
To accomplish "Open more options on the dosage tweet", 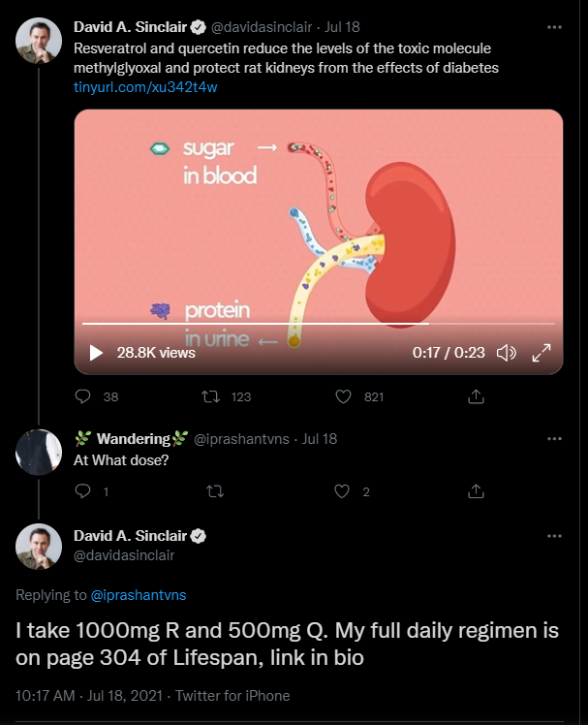I will [553, 536].
